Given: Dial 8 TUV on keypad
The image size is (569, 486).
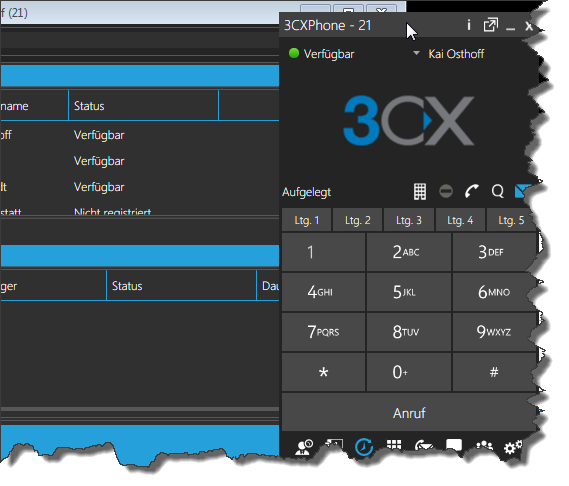Looking at the screenshot, I should click(x=409, y=332).
